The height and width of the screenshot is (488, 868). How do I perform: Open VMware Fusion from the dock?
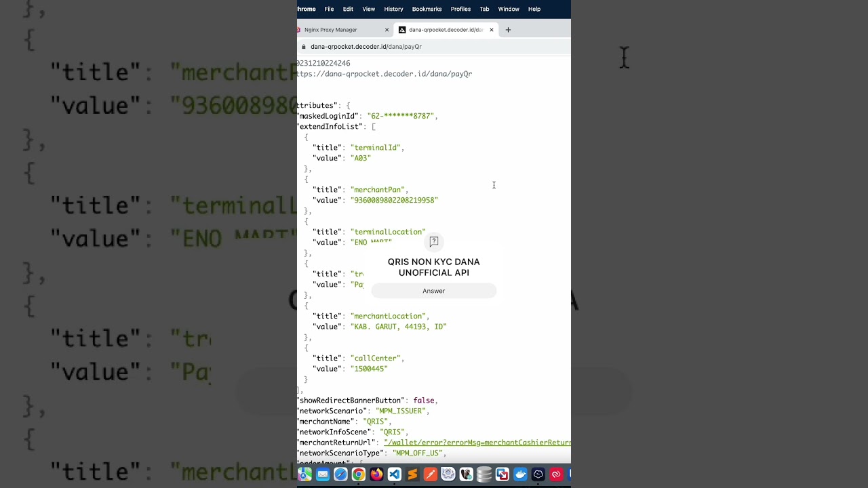tap(502, 474)
